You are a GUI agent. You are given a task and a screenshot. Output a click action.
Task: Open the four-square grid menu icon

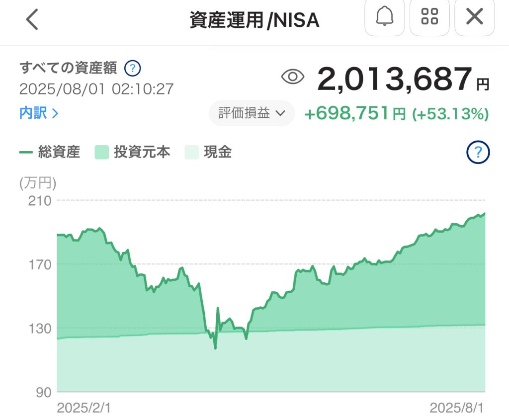pyautogui.click(x=429, y=17)
